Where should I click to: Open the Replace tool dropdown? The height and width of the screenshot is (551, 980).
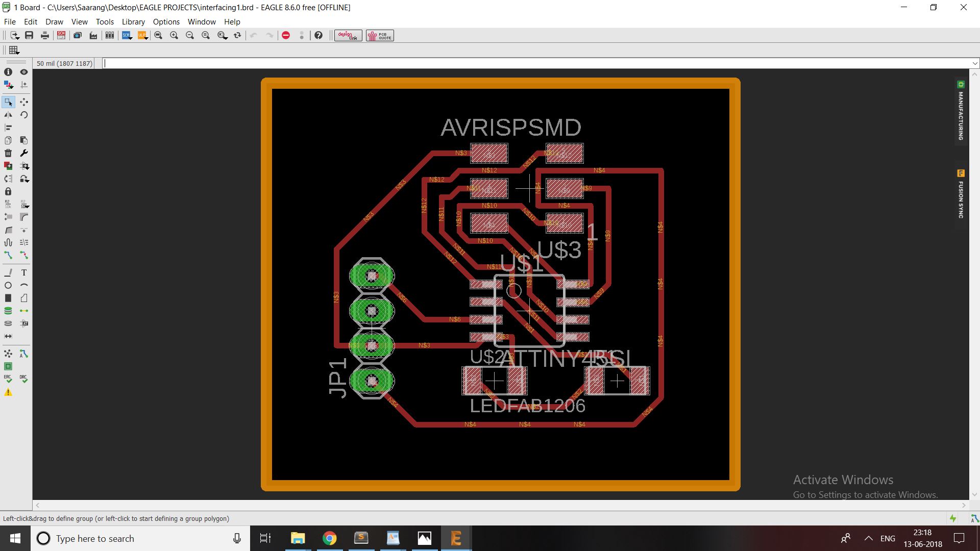23,179
